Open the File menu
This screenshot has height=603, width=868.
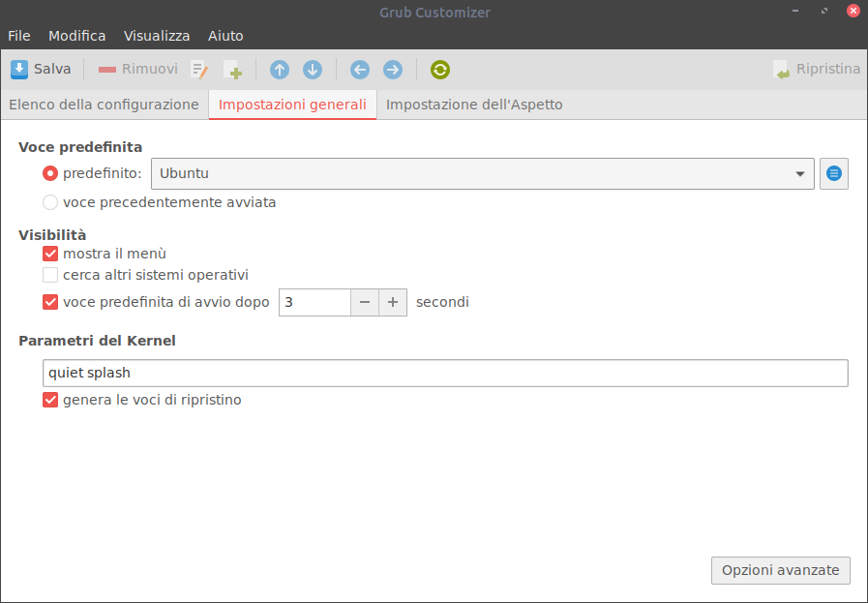pyautogui.click(x=19, y=36)
